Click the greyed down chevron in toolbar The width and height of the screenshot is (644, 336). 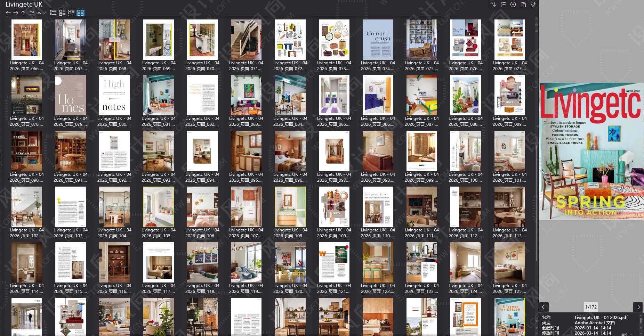tap(45, 13)
